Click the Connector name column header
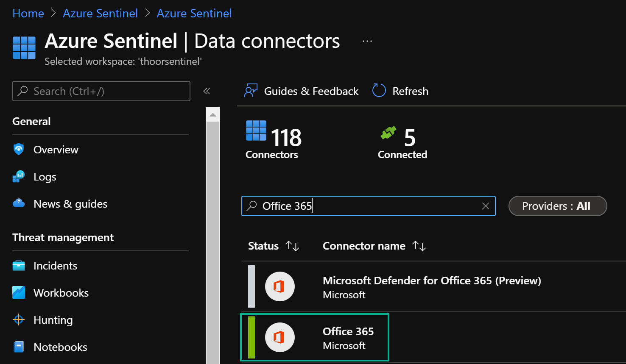The image size is (626, 364). coord(364,246)
